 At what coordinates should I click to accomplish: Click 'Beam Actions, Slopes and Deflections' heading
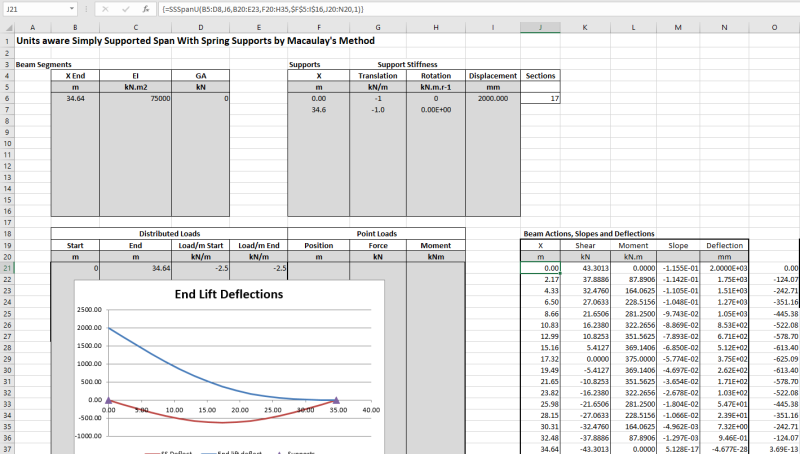coord(589,234)
